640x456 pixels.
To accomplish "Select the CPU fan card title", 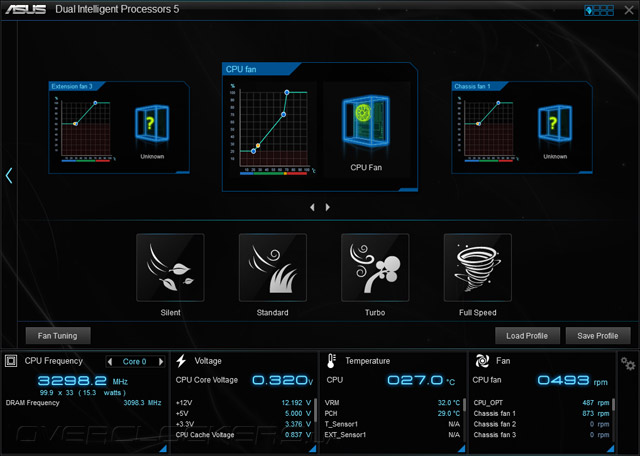I will click(x=241, y=69).
